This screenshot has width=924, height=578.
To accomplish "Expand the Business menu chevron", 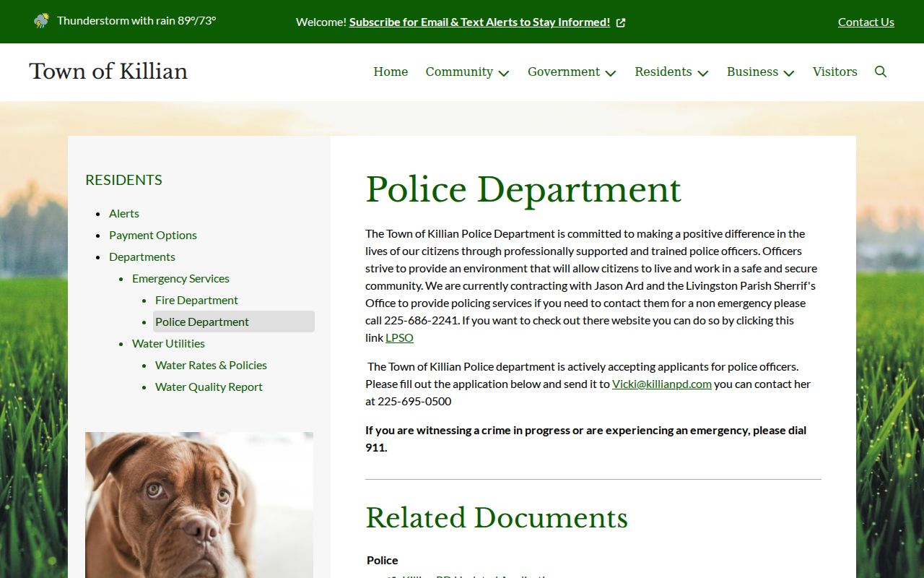I will tap(789, 73).
